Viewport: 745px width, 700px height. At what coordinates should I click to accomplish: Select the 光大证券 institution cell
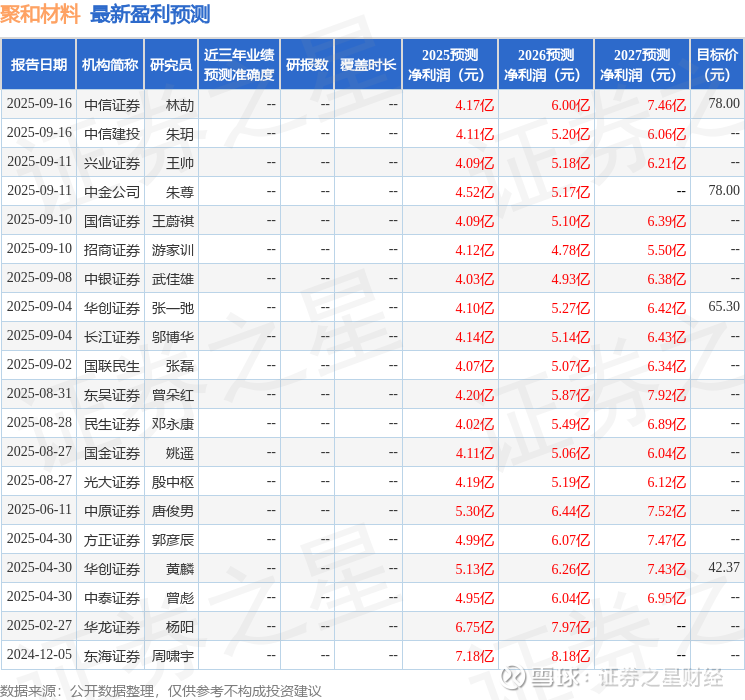click(112, 482)
